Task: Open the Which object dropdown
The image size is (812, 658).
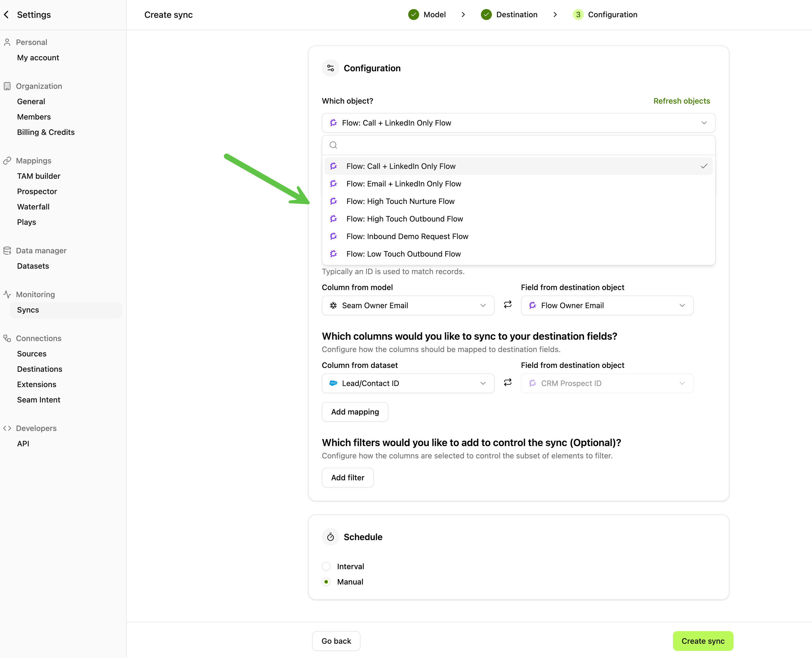Action: 518,123
